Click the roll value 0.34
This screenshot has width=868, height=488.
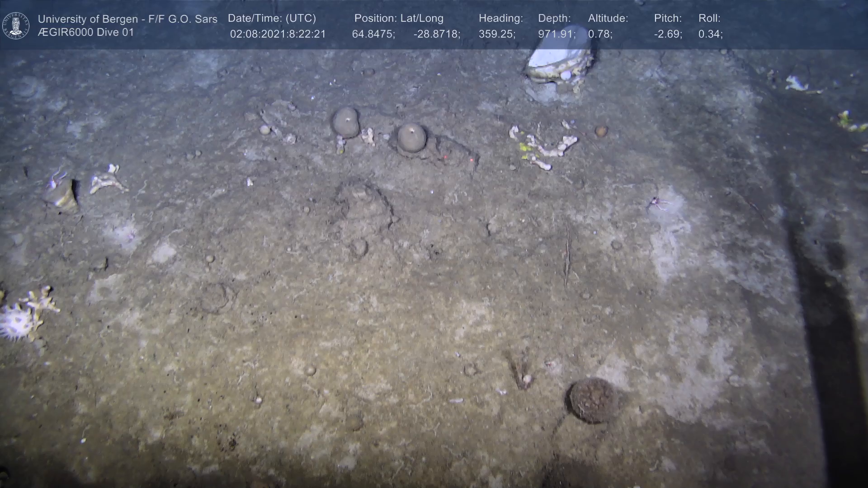coord(710,34)
